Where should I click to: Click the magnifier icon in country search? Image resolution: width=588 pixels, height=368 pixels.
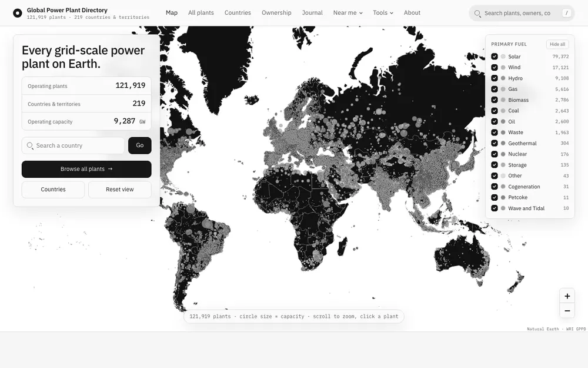(x=30, y=145)
